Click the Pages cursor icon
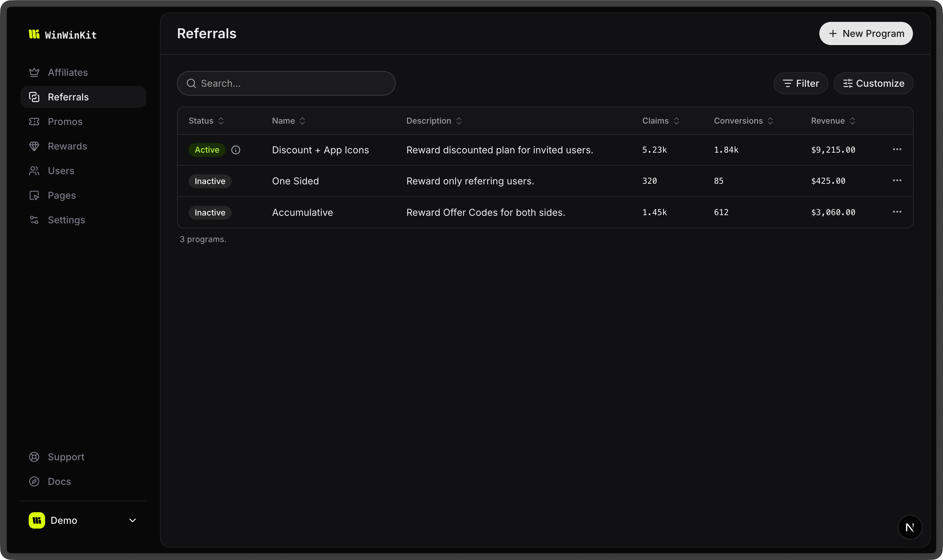 pos(35,195)
